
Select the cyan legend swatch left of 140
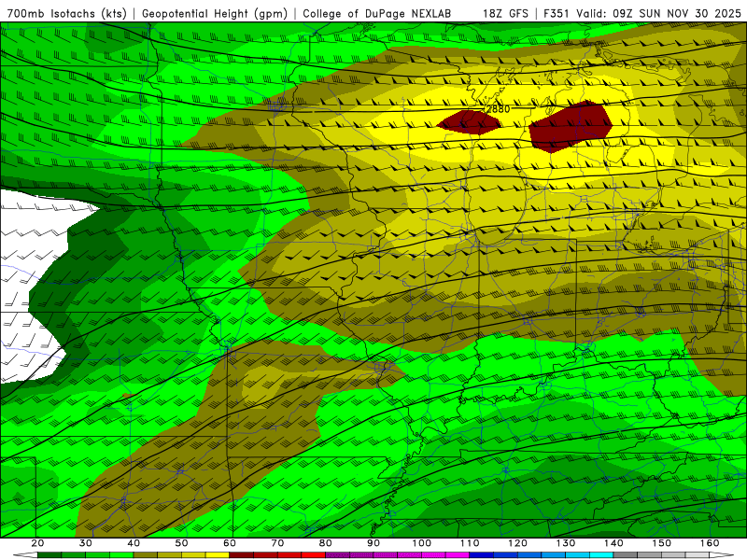(x=601, y=555)
